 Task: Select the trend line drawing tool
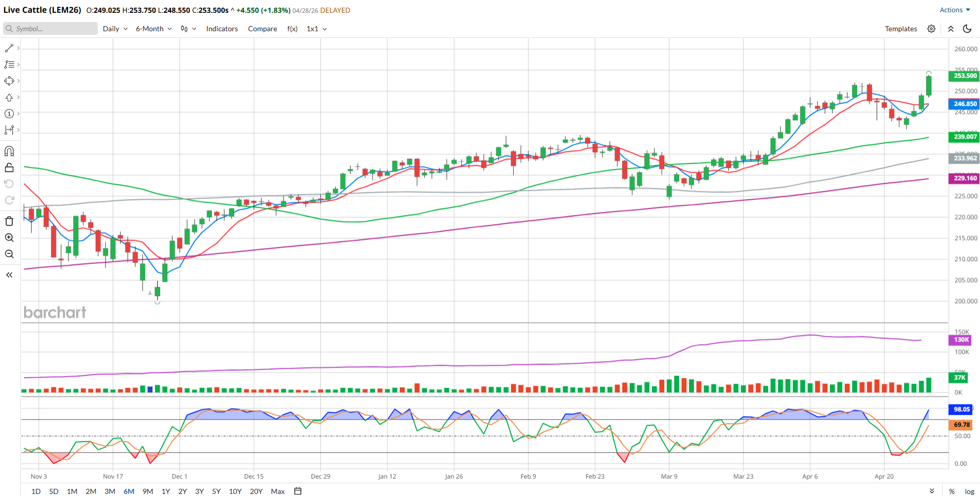(x=9, y=48)
